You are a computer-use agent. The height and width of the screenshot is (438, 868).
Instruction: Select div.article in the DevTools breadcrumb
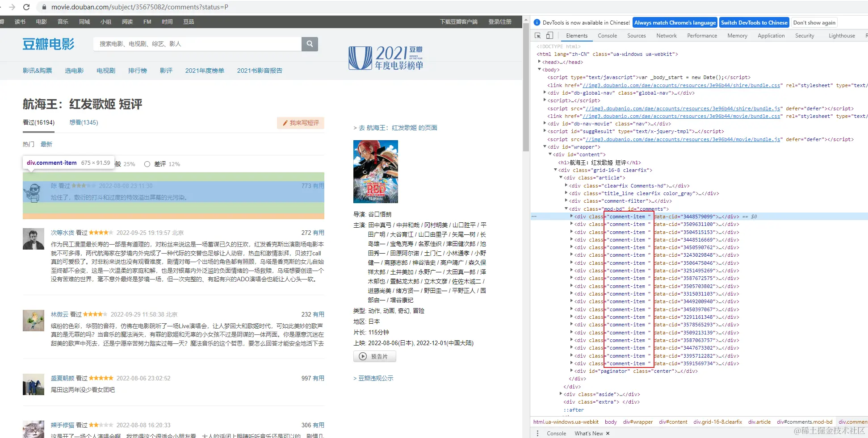759,422
